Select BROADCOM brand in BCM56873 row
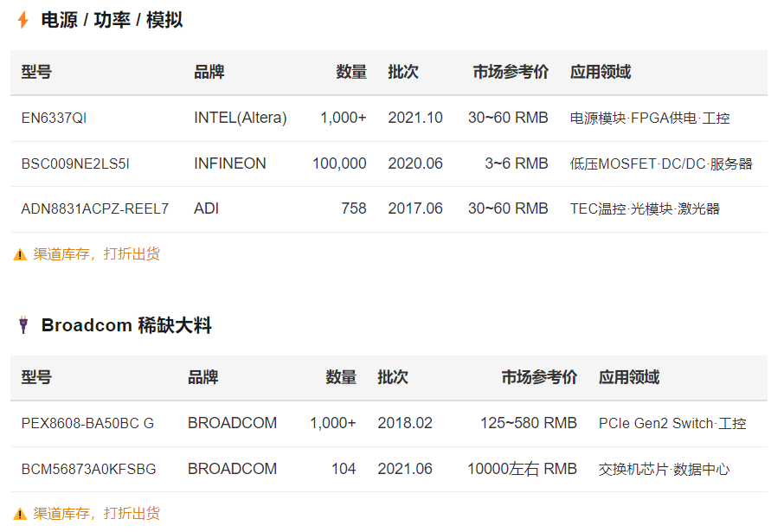The height and width of the screenshot is (532, 771). coord(232,469)
